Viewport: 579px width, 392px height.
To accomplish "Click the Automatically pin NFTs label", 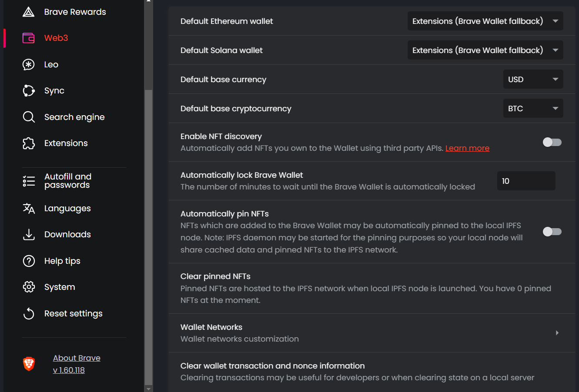I will pyautogui.click(x=224, y=214).
